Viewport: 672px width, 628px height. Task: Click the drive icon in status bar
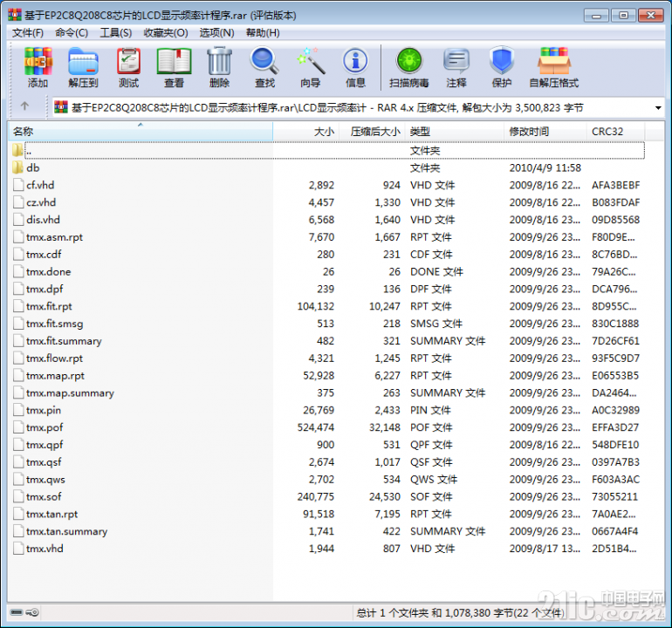pos(17,612)
